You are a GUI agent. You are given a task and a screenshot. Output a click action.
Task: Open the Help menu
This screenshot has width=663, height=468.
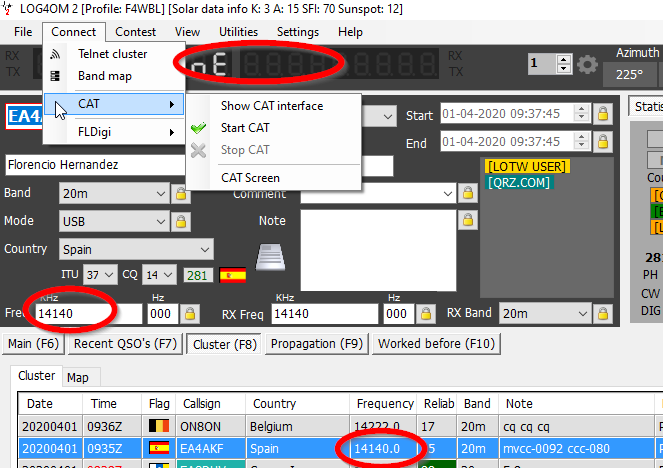pos(350,32)
